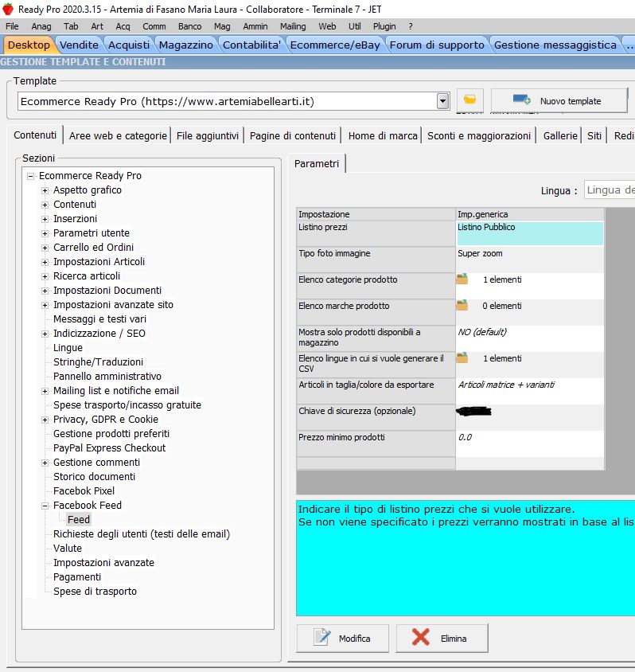Open the Anag menu
This screenshot has width=635, height=672.
(41, 26)
